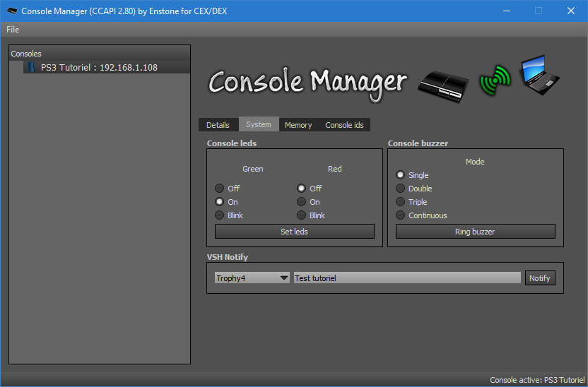The image size is (588, 387).
Task: Switch to the System tab
Action: click(259, 124)
